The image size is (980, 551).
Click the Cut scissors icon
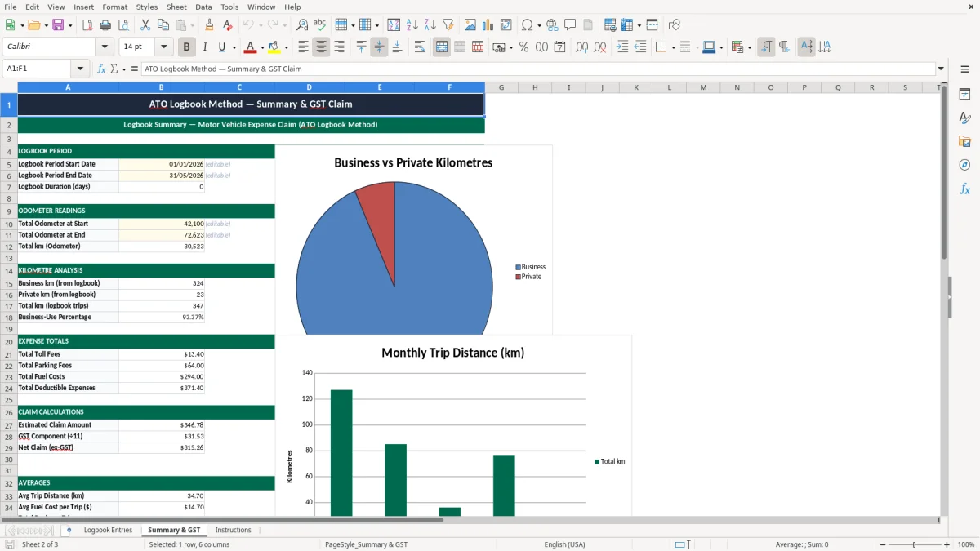pyautogui.click(x=145, y=25)
